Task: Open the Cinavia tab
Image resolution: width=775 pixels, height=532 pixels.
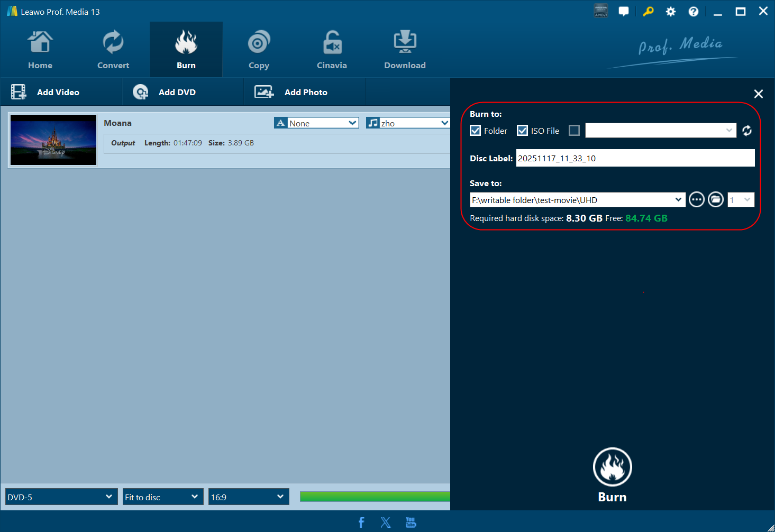Action: 332,50
